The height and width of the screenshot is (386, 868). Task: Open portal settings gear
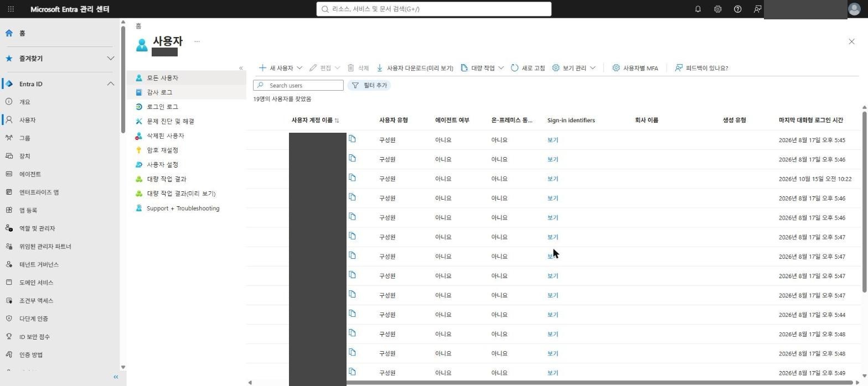[717, 9]
